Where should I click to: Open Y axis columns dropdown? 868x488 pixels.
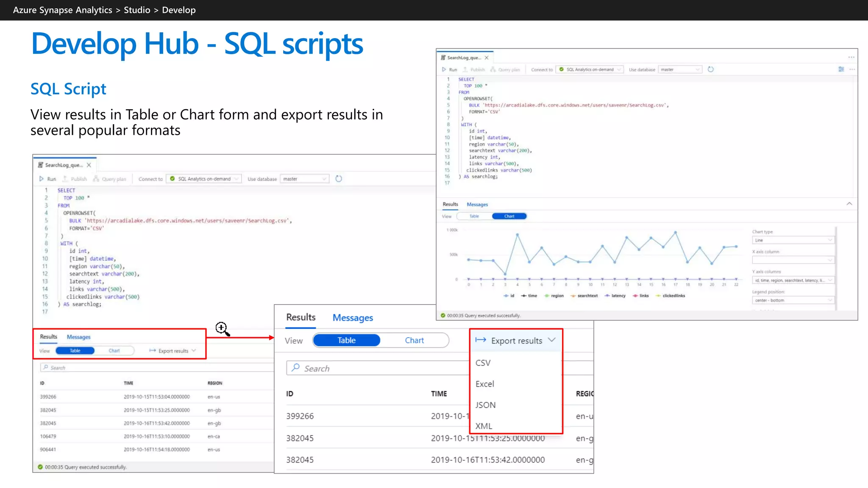coord(793,280)
